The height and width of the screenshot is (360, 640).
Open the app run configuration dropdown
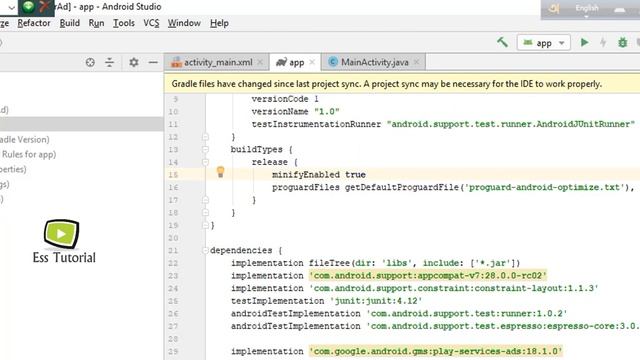543,42
